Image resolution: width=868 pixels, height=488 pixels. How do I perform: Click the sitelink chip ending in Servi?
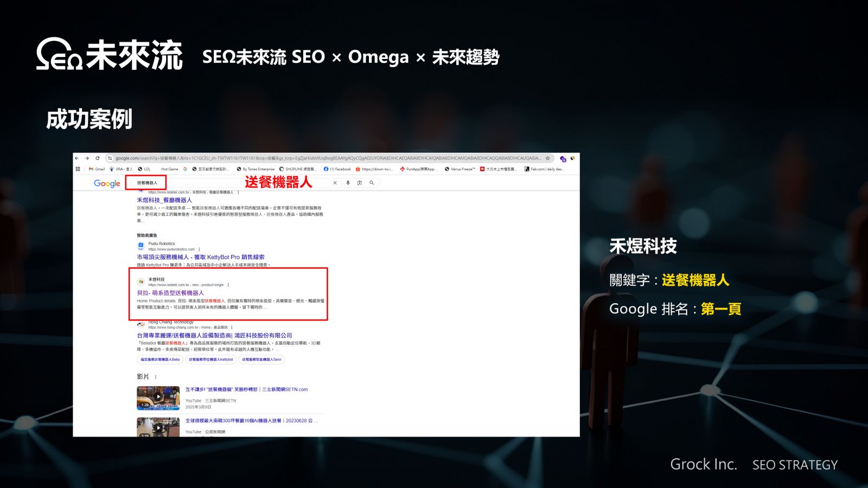coord(261,359)
